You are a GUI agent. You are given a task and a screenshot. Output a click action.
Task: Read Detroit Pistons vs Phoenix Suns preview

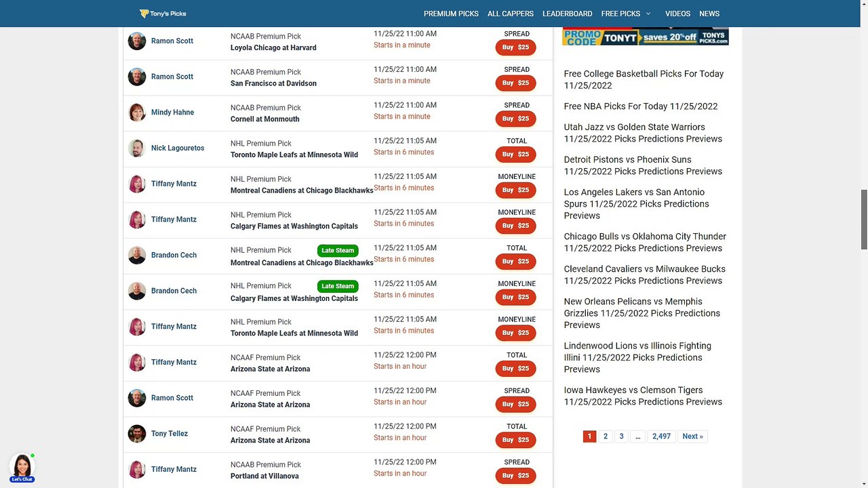pos(643,165)
